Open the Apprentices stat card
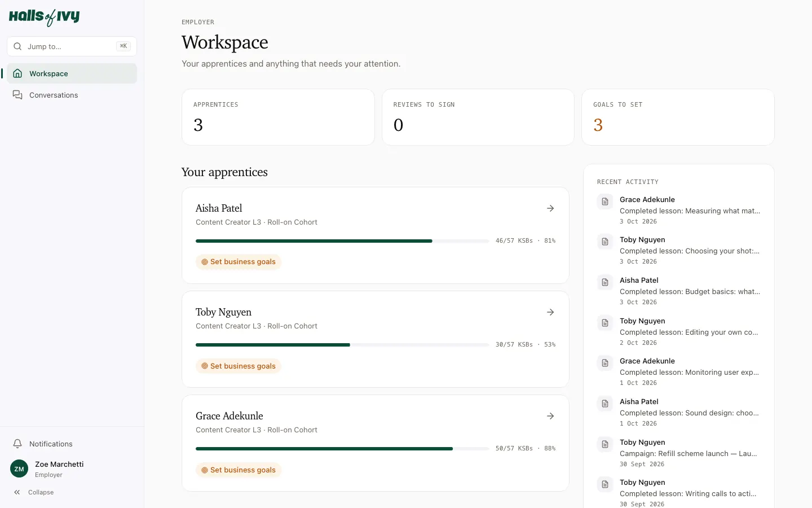This screenshot has width=812, height=508. 278,117
